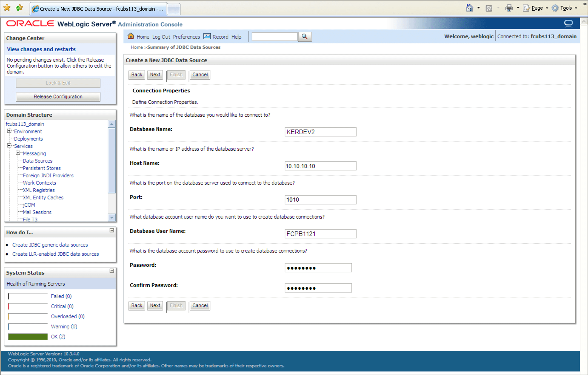The width and height of the screenshot is (588, 375).
Task: Click the browser printer icon
Action: tap(509, 8)
